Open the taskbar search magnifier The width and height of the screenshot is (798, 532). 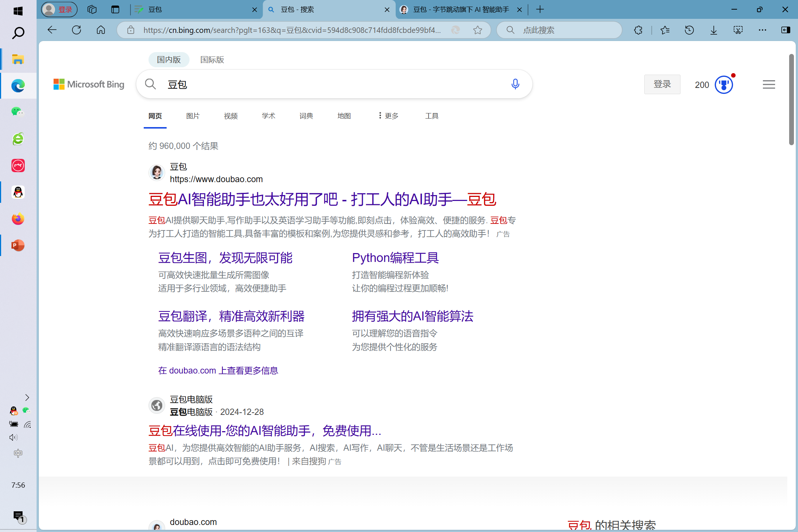[x=18, y=33]
